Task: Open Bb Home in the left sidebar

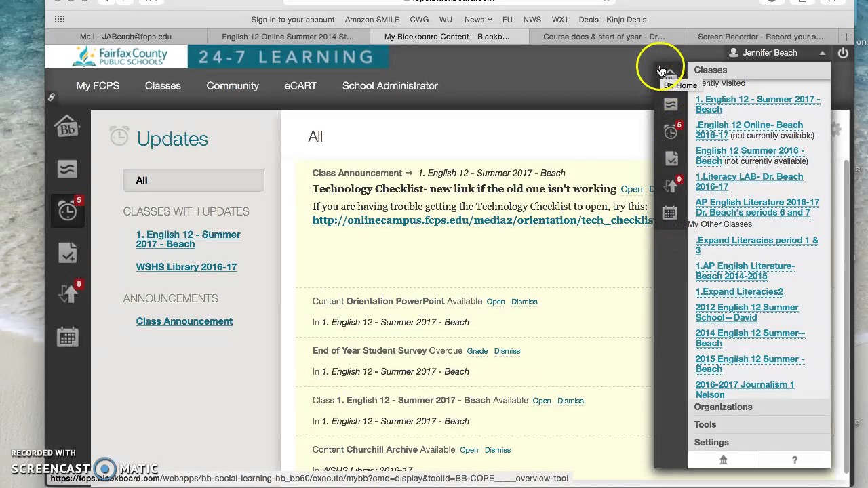Action: [67, 127]
